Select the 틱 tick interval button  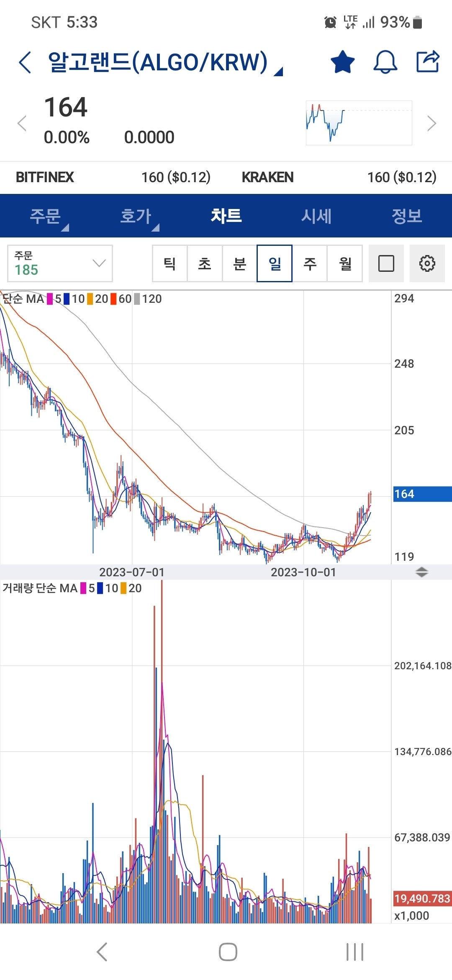(x=169, y=263)
